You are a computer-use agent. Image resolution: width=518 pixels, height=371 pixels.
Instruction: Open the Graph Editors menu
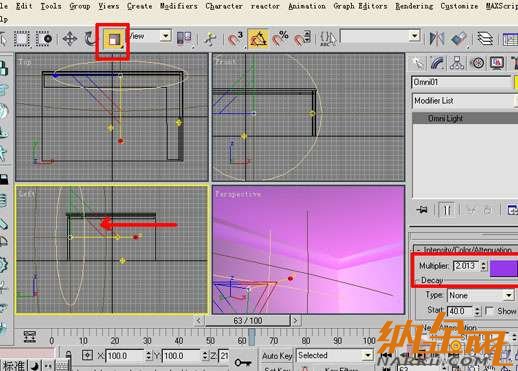coord(361,6)
